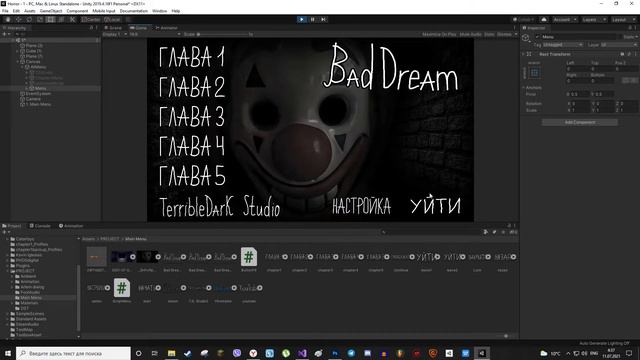Screen dimensions: 640x360
Task: Select the ScriptMenu script asset
Action: 122,288
